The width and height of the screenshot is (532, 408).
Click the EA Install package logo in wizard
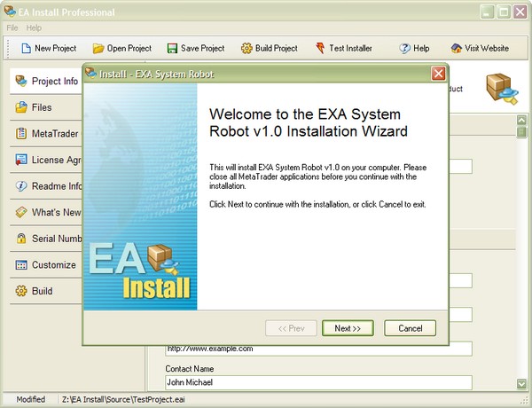(x=163, y=260)
